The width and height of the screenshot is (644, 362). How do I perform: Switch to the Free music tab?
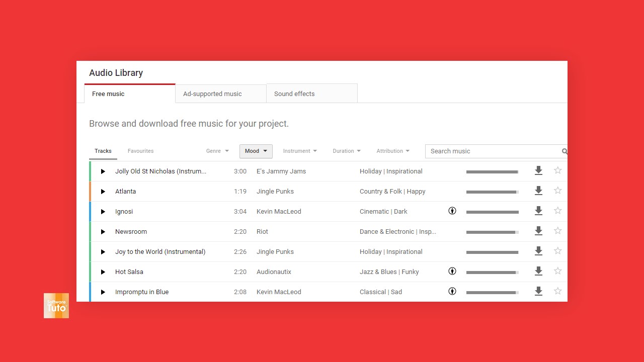point(130,94)
